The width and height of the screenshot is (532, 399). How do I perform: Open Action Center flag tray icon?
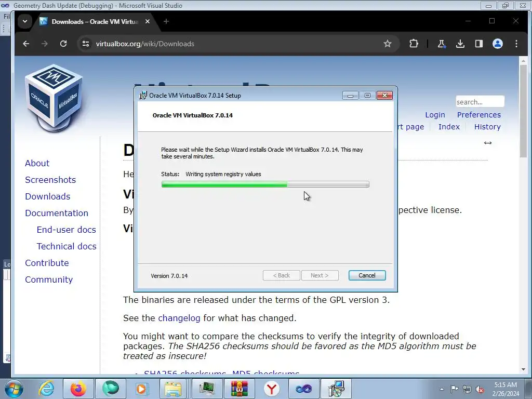tap(454, 389)
